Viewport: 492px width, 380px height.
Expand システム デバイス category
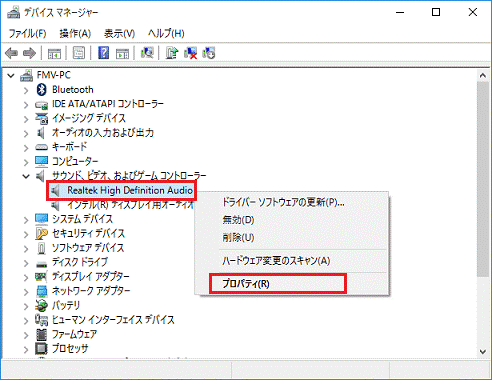26,219
